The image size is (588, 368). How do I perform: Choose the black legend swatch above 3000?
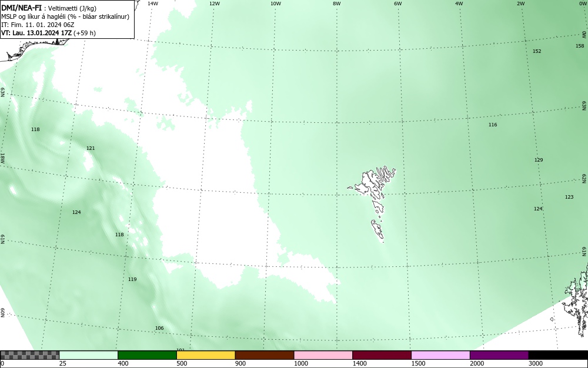tap(558, 355)
